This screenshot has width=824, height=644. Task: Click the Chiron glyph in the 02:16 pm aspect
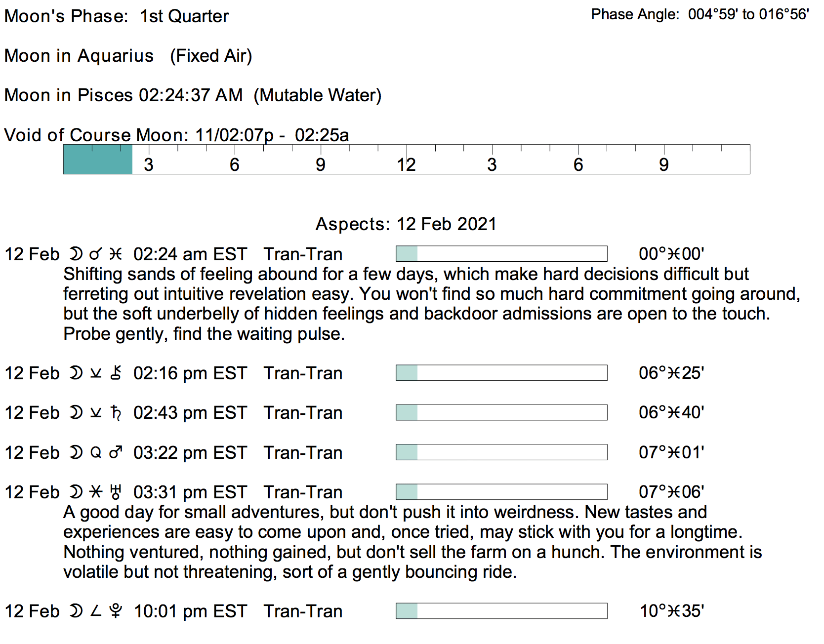click(116, 373)
